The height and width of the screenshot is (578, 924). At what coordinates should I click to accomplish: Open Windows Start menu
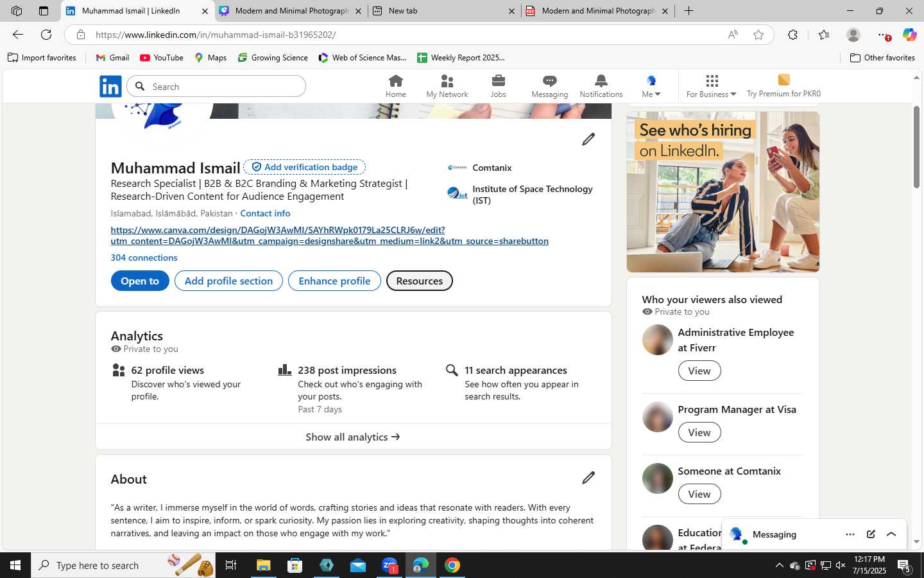[x=15, y=565]
